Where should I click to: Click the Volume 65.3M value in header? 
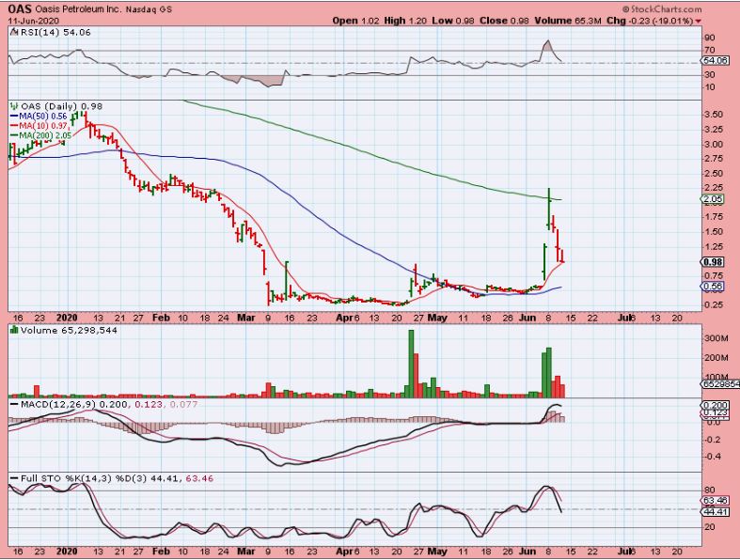pos(568,21)
